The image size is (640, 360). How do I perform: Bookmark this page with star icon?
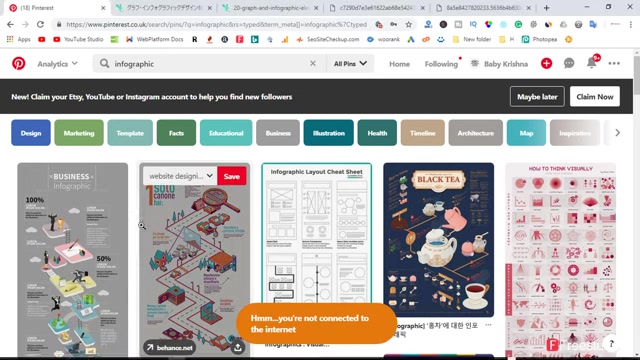pos(408,24)
